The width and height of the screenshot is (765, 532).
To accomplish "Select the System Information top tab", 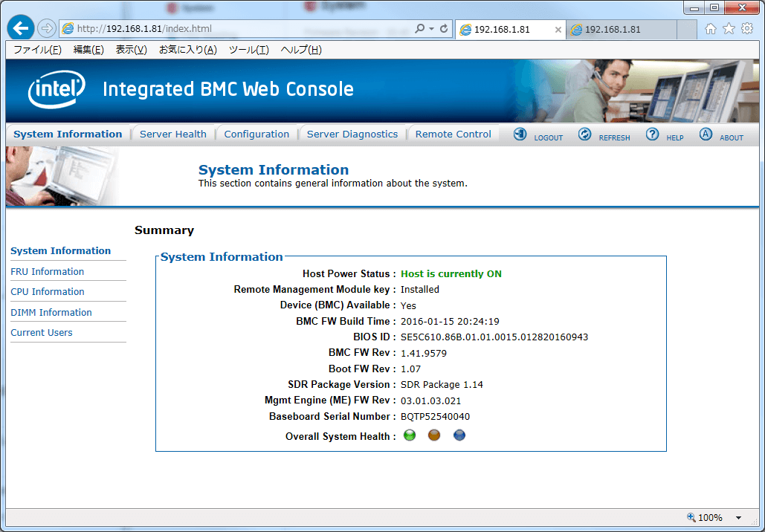I will [x=68, y=134].
